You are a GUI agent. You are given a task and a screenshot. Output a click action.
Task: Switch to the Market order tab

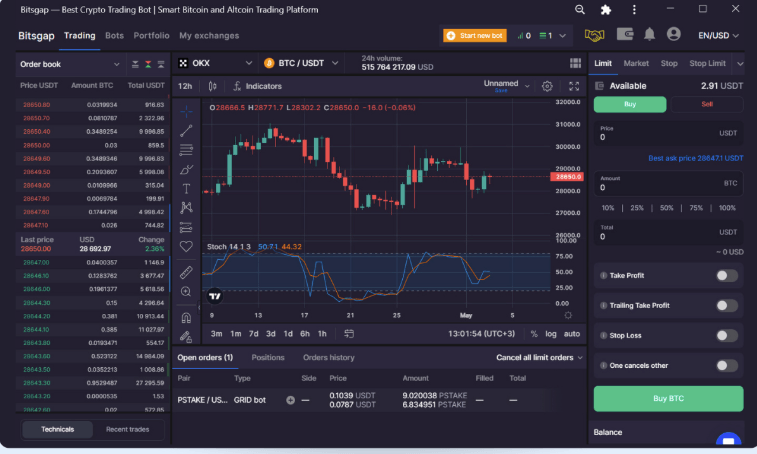coord(636,63)
